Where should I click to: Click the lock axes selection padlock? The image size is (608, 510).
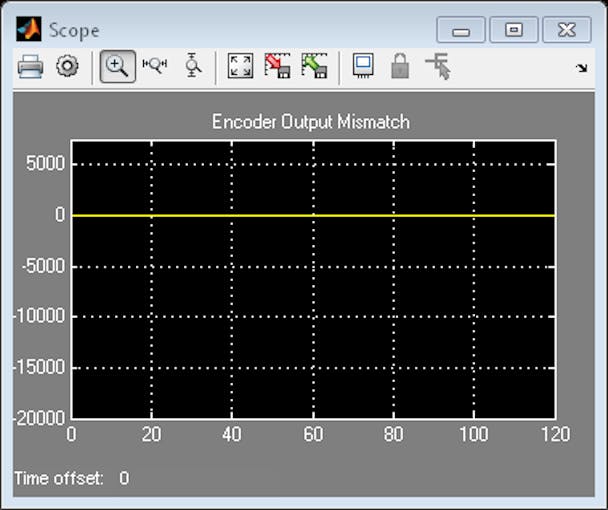click(400, 66)
